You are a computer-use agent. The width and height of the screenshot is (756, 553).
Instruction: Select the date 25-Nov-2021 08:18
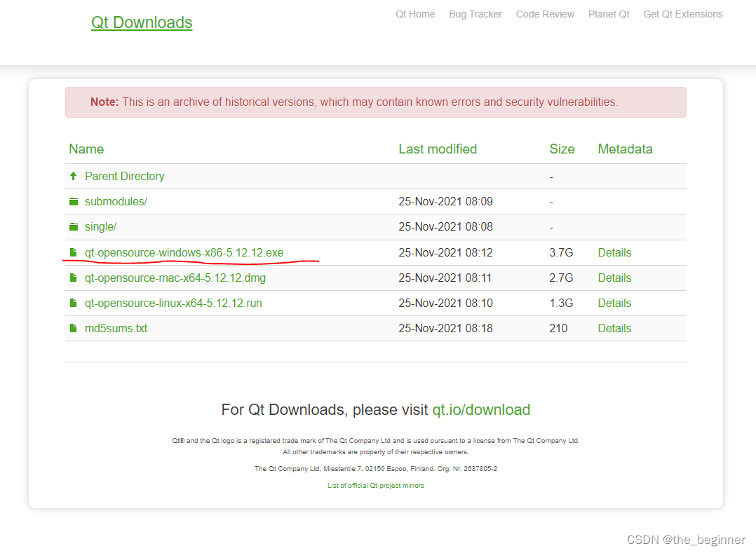[445, 329]
